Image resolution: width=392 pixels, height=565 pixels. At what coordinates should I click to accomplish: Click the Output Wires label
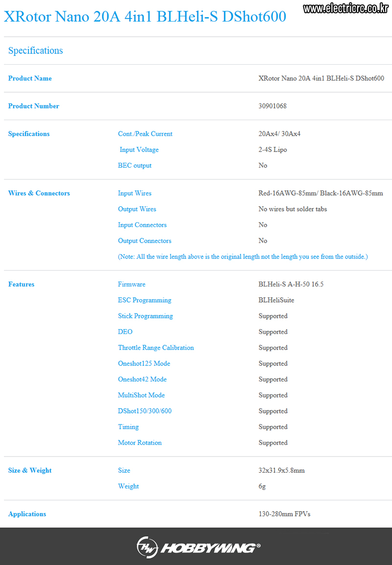[137, 209]
